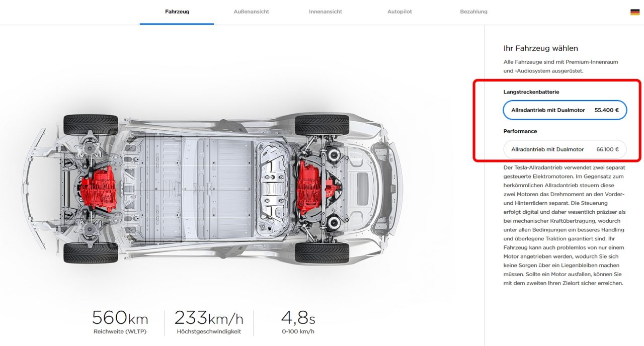
Task: Click the Performance section label
Action: (x=520, y=131)
